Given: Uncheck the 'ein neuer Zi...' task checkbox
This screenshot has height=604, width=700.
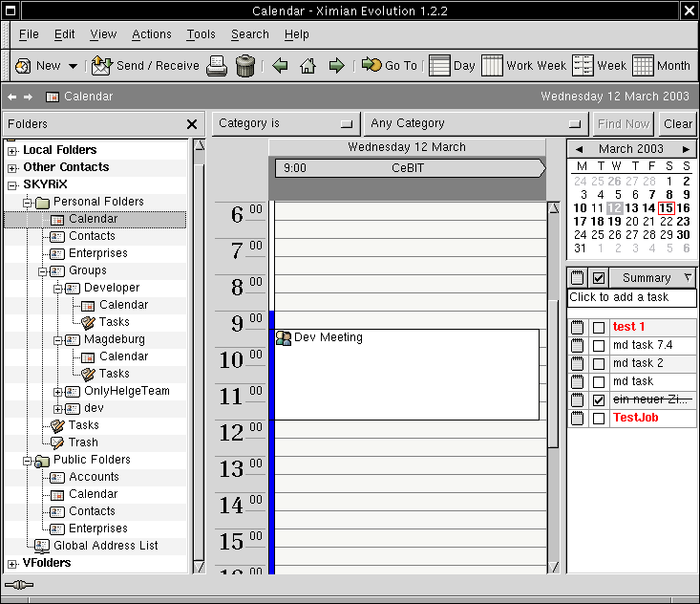Looking at the screenshot, I should [599, 399].
